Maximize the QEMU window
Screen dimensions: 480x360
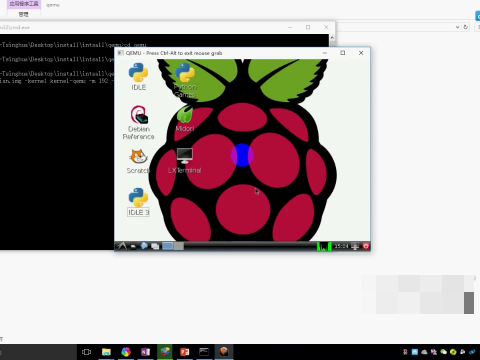click(x=343, y=53)
